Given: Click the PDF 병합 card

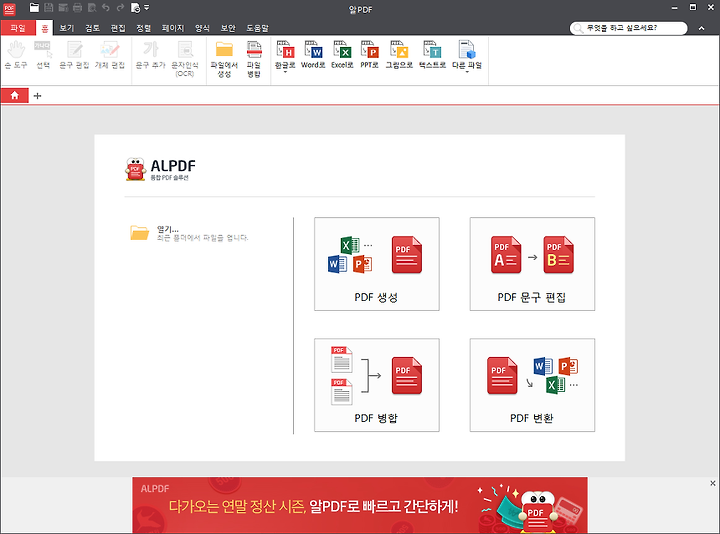Looking at the screenshot, I should click(x=377, y=385).
